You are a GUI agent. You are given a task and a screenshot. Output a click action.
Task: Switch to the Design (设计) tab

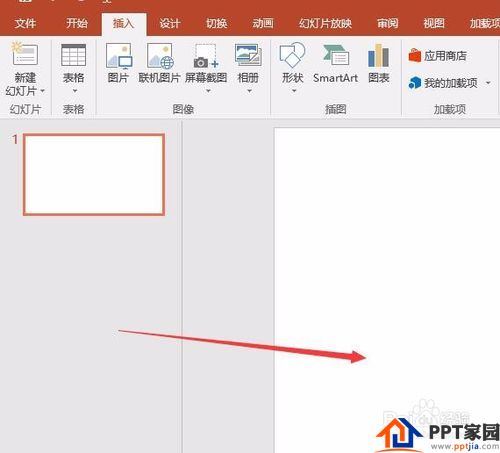point(170,23)
